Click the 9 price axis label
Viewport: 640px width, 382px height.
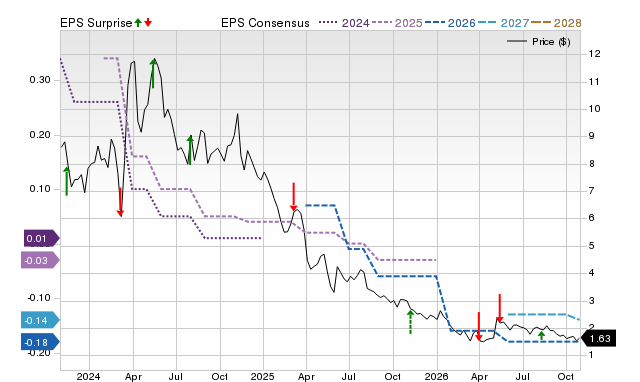(x=591, y=136)
